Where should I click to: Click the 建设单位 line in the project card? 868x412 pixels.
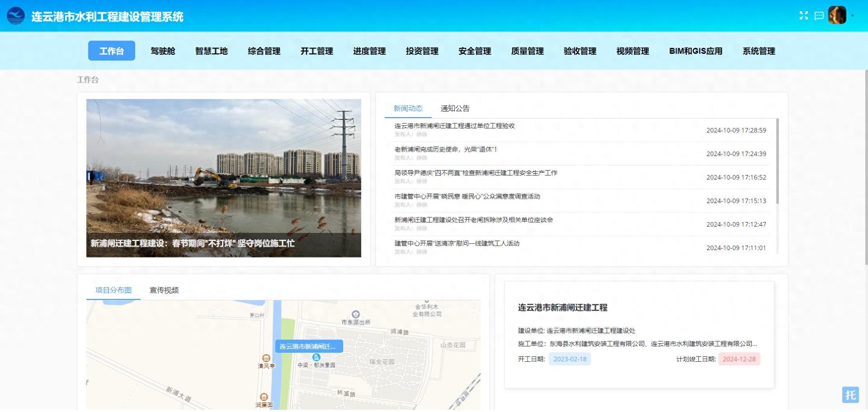576,331
